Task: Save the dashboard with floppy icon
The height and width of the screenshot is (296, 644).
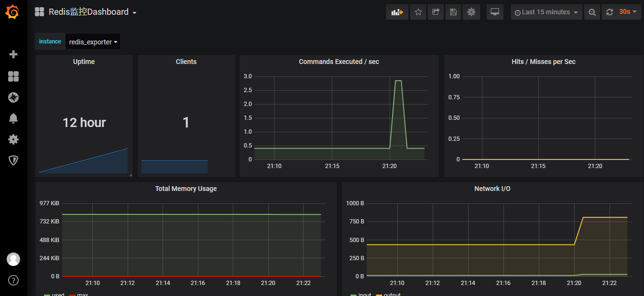Action: pyautogui.click(x=453, y=12)
